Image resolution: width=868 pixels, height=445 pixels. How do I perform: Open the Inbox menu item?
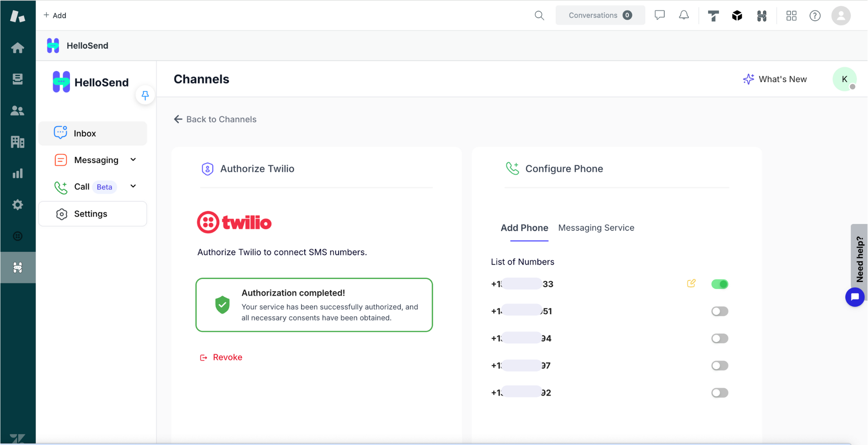pos(93,133)
